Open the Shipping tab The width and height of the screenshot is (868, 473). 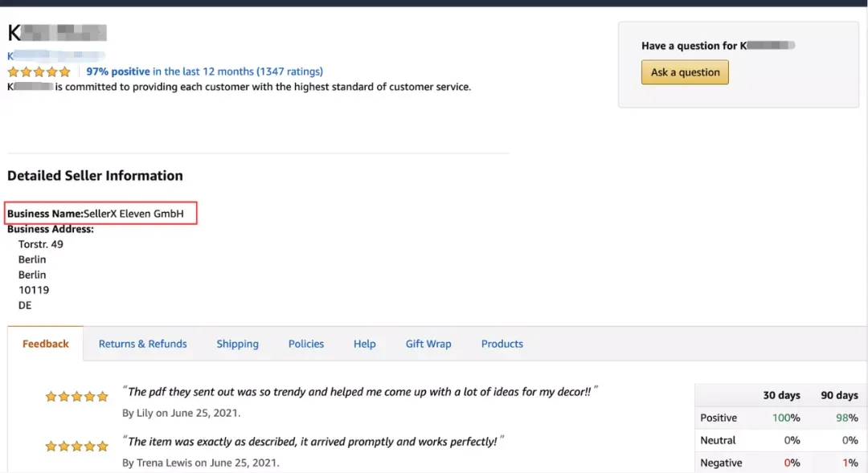coord(237,344)
